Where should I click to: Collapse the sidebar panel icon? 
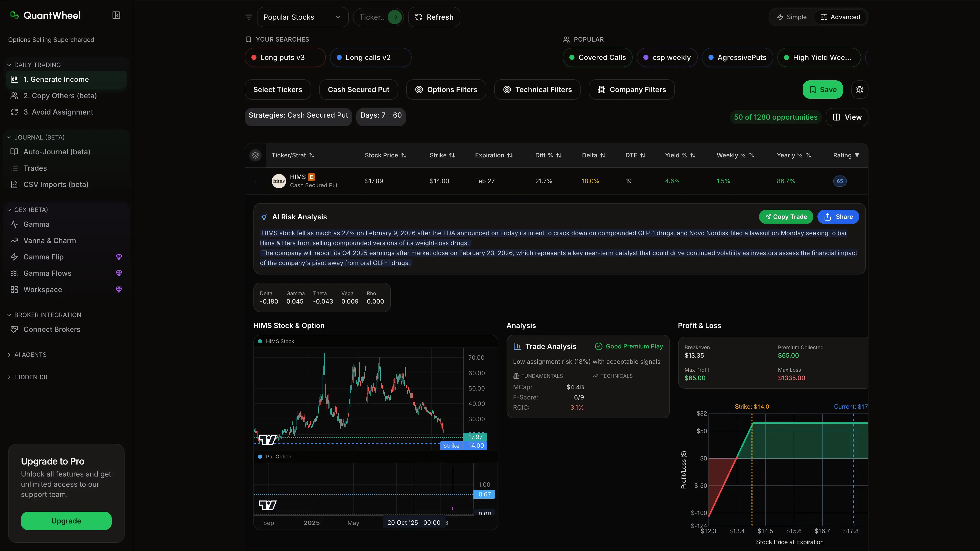point(116,16)
